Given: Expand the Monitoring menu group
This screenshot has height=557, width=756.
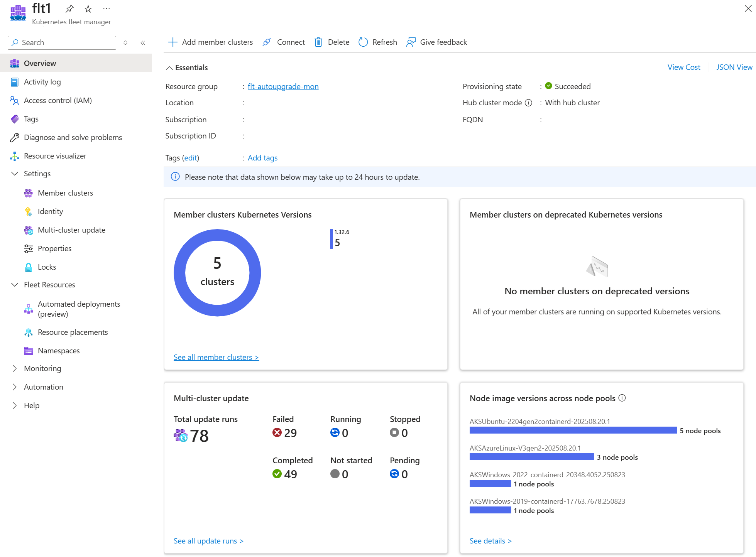Looking at the screenshot, I should (15, 368).
